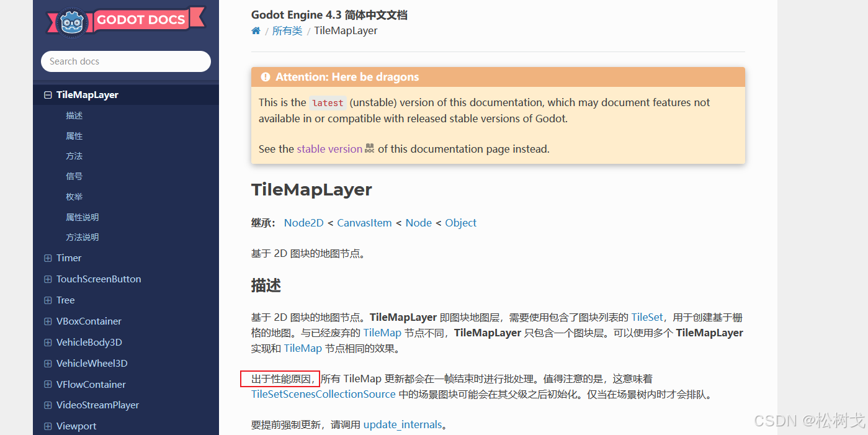Open the TouchScreenButton class page

click(99, 279)
